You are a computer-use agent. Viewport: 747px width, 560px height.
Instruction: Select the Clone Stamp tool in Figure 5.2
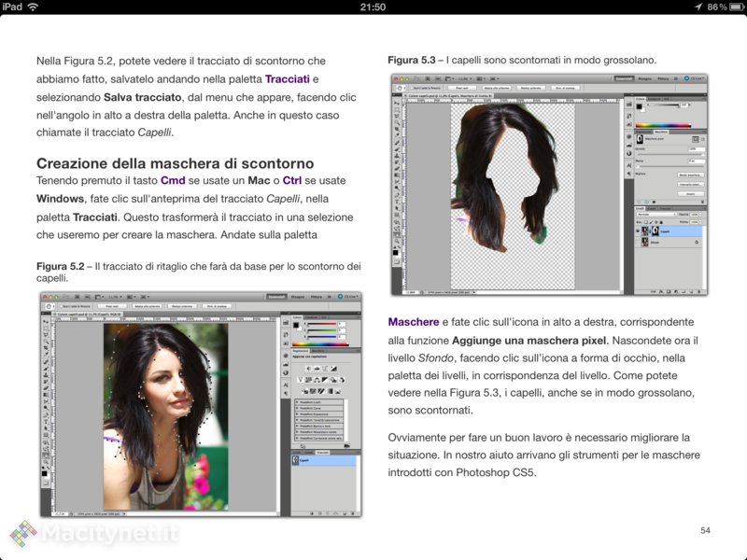coord(46,375)
